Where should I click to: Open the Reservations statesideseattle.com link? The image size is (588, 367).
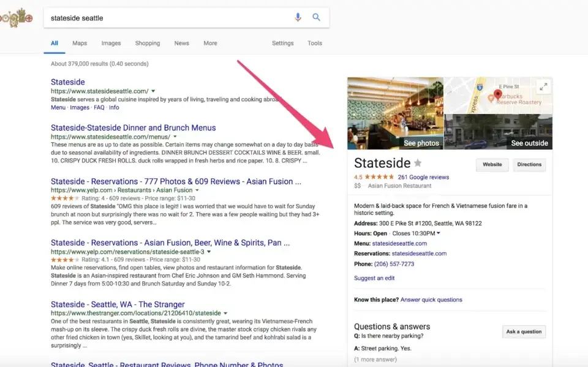tap(419, 254)
